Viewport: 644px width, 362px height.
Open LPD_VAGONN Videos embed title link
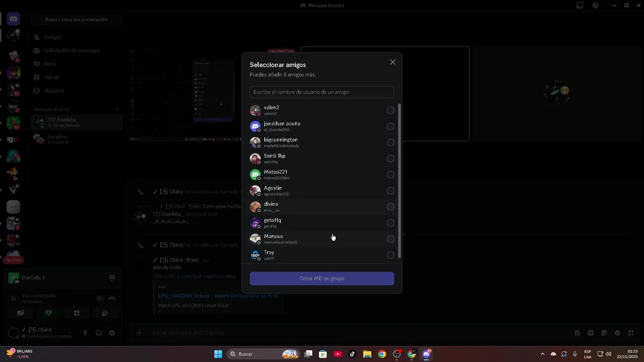(218, 296)
